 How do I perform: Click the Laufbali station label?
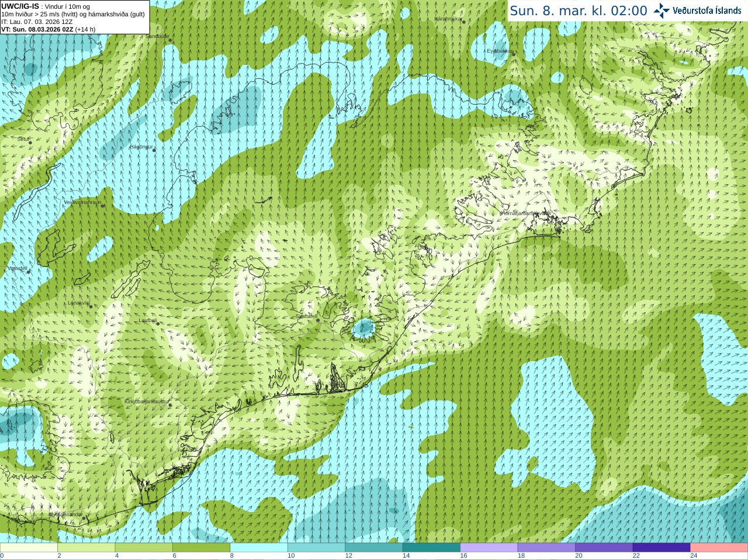[147, 320]
